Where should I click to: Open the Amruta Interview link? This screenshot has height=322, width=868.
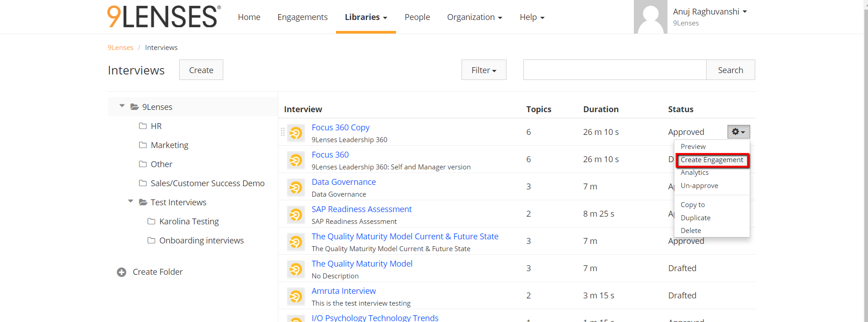[x=344, y=291]
